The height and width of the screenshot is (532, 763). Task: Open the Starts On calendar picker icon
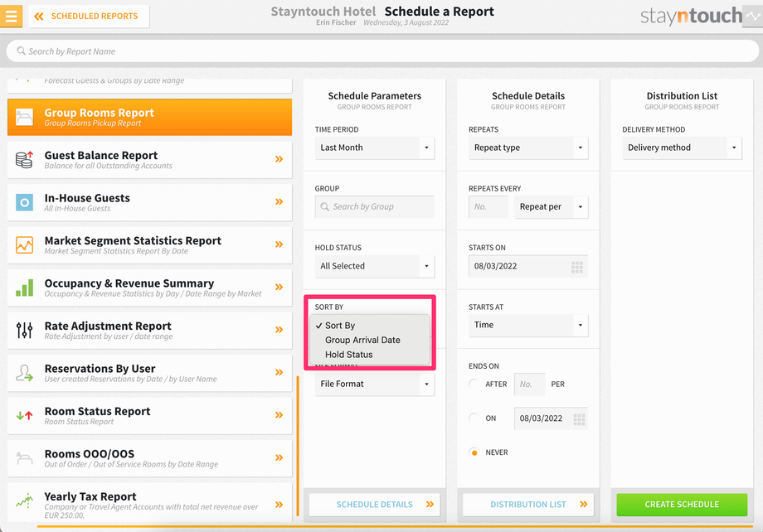pyautogui.click(x=577, y=267)
